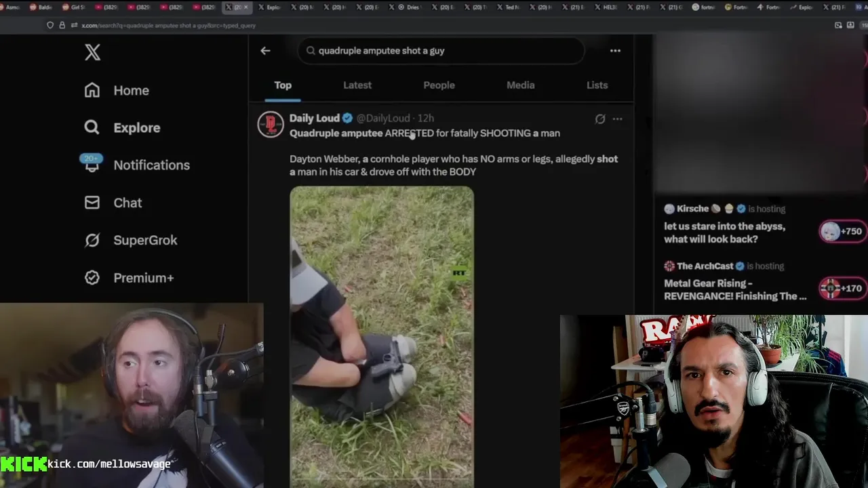
Task: Click search box with 'quadruple amputee shot a guy'
Action: click(441, 50)
